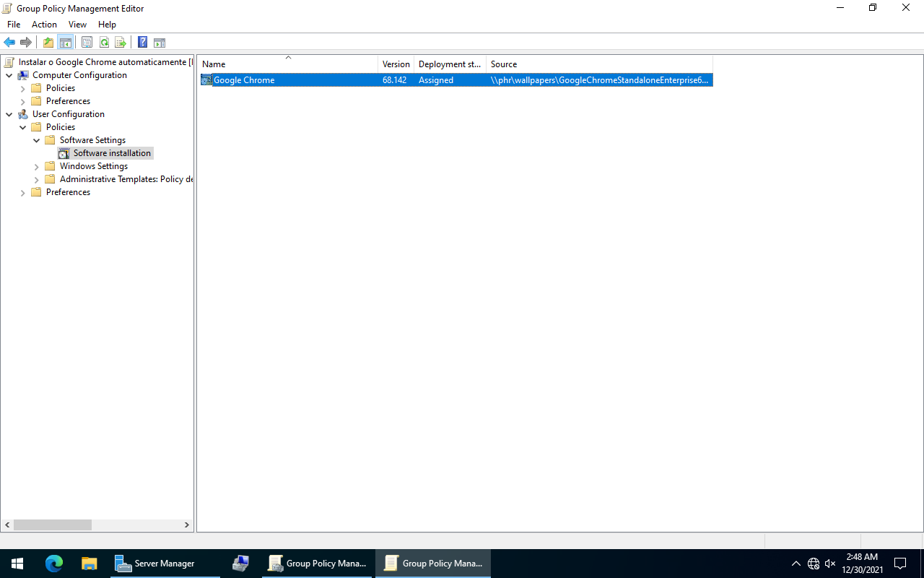This screenshot has width=924, height=578.
Task: Click the Up One Level folder icon
Action: (48, 43)
